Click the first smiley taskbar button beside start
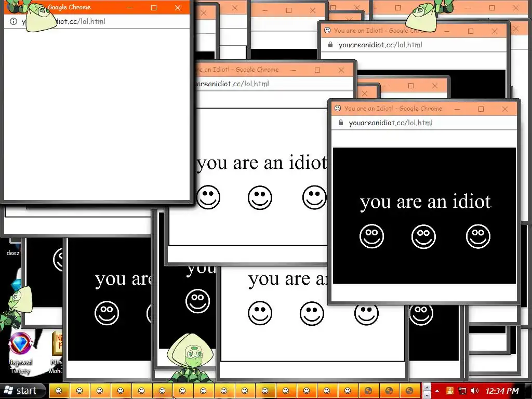532x399 pixels. [59, 391]
